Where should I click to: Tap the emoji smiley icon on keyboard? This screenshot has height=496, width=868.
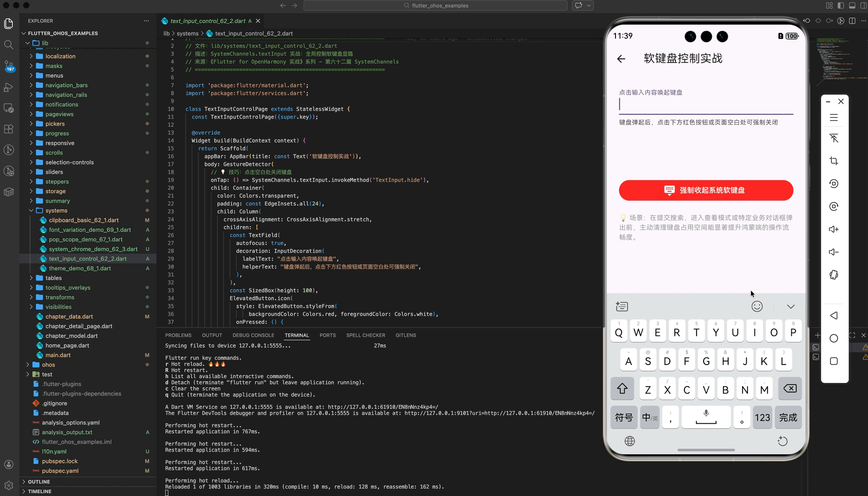pos(757,306)
